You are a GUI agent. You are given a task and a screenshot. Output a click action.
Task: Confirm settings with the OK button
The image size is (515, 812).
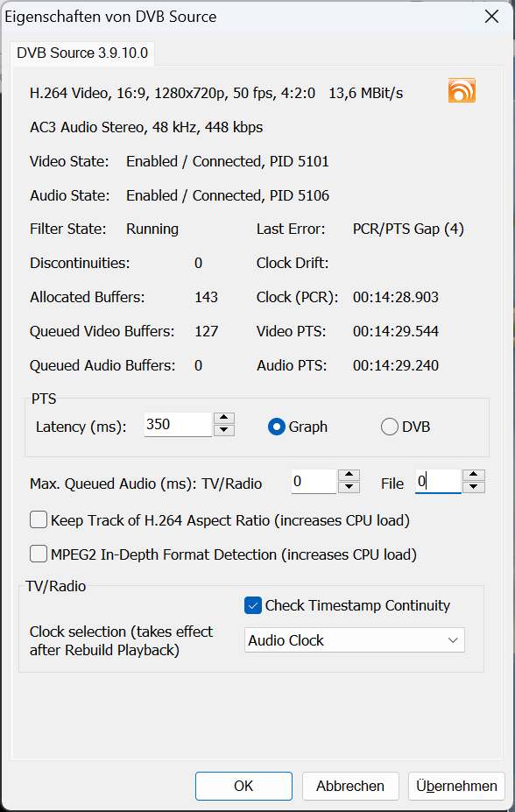point(243,786)
